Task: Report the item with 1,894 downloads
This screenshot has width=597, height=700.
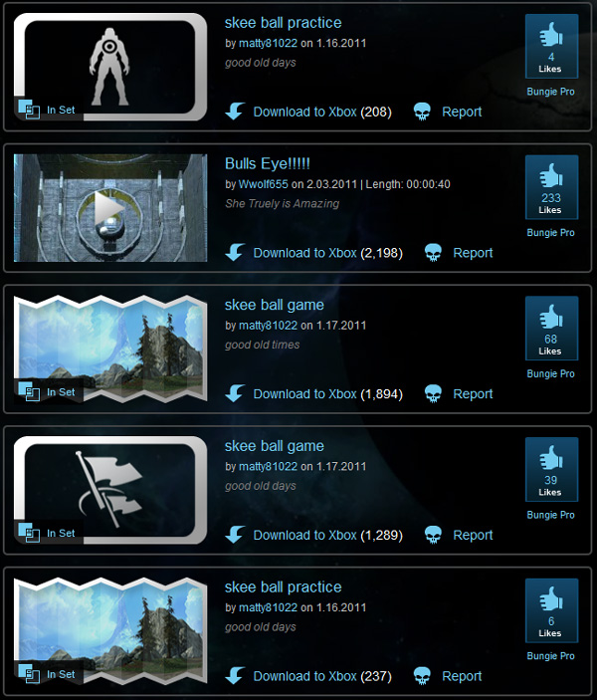Action: pyautogui.click(x=473, y=394)
